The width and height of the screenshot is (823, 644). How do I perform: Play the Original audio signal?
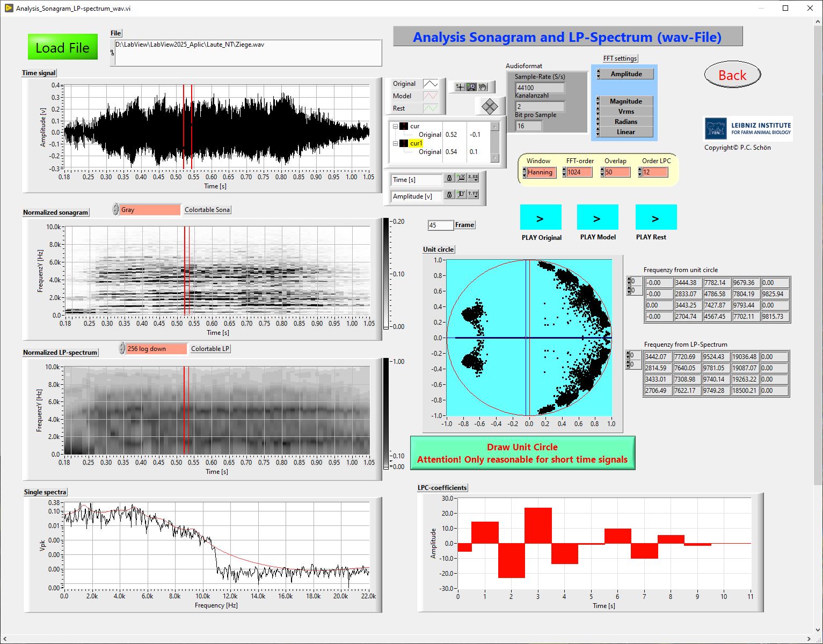pos(541,217)
